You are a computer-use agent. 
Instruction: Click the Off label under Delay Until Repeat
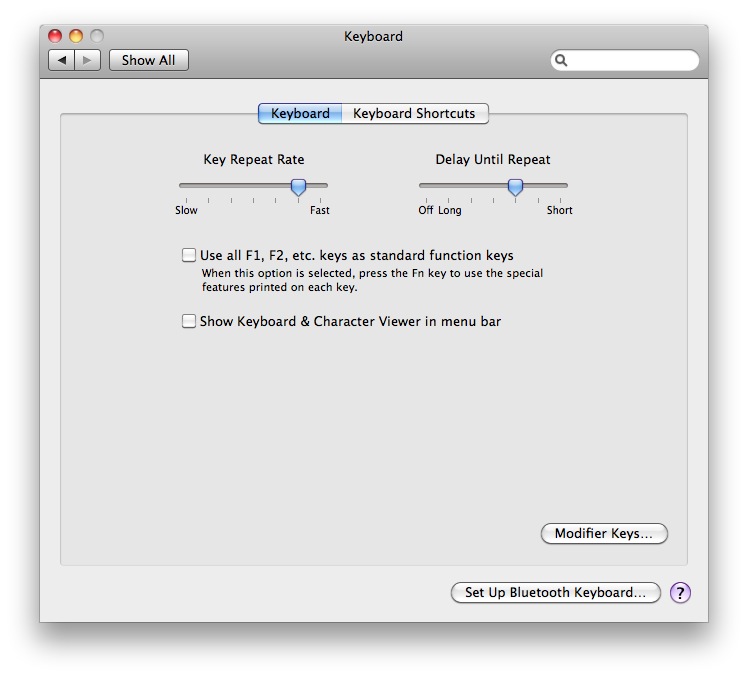[x=426, y=210]
